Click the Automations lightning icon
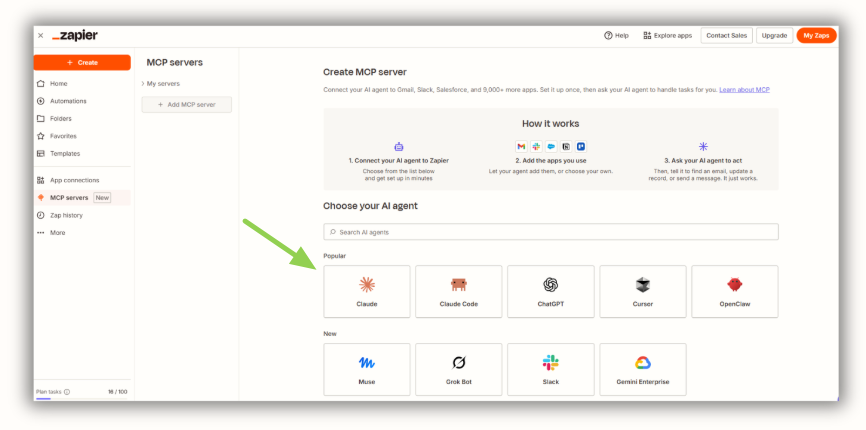Viewport: 866px width, 430px height. pos(40,101)
